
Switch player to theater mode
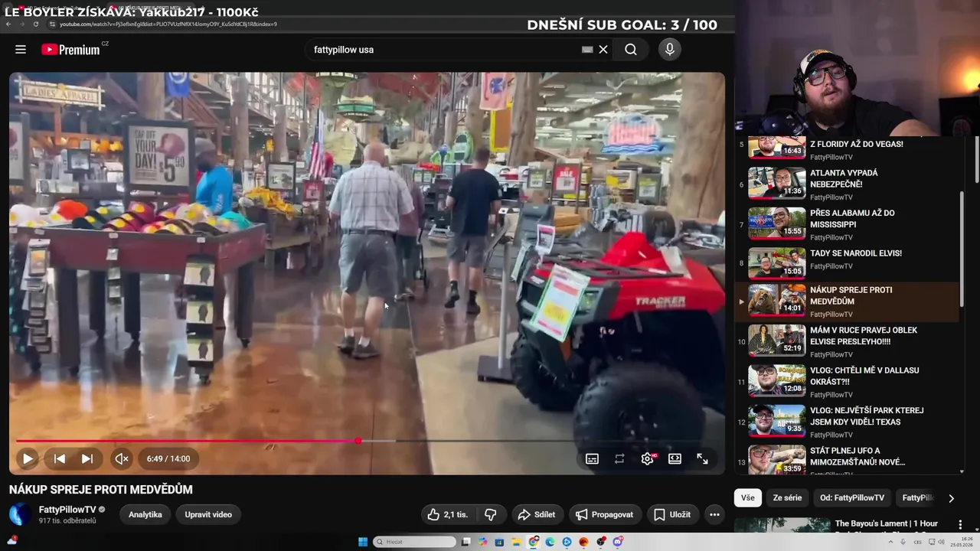[675, 458]
